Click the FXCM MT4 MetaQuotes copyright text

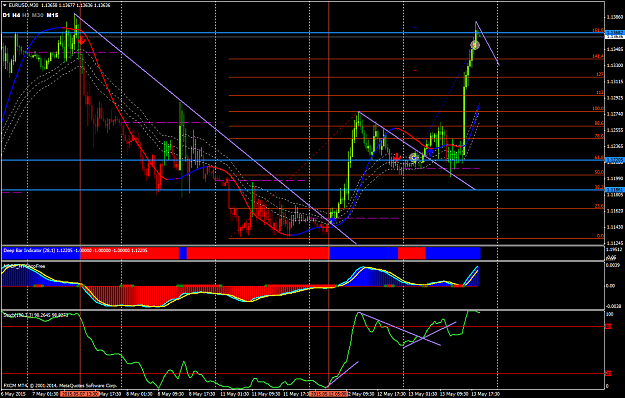coord(60,386)
